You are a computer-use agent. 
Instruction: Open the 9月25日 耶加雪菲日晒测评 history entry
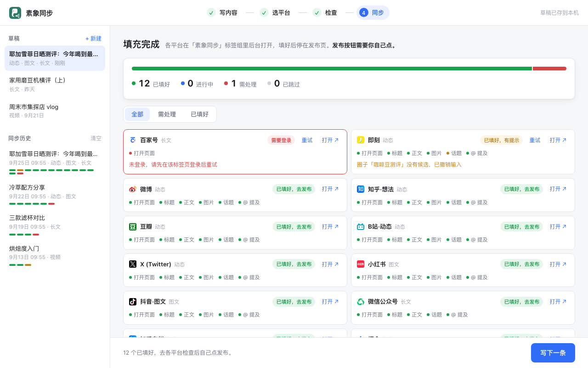pyautogui.click(x=55, y=162)
